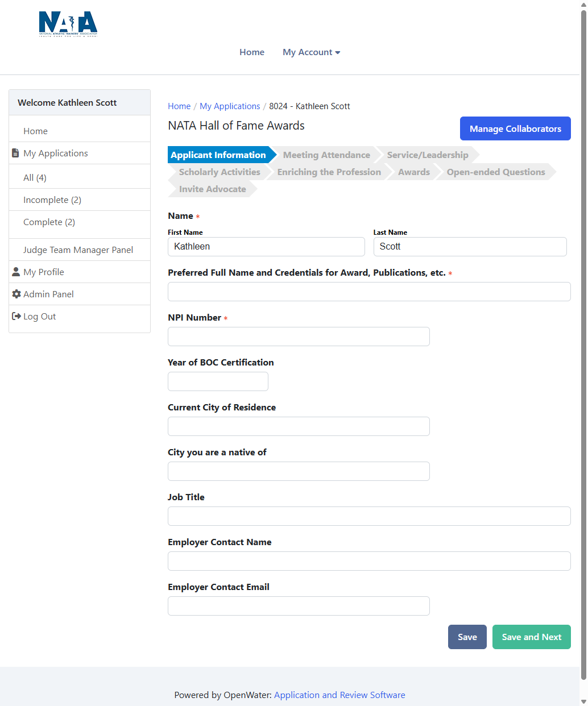The image size is (588, 706).
Task: Open the Application and Review Software link
Action: pos(339,695)
